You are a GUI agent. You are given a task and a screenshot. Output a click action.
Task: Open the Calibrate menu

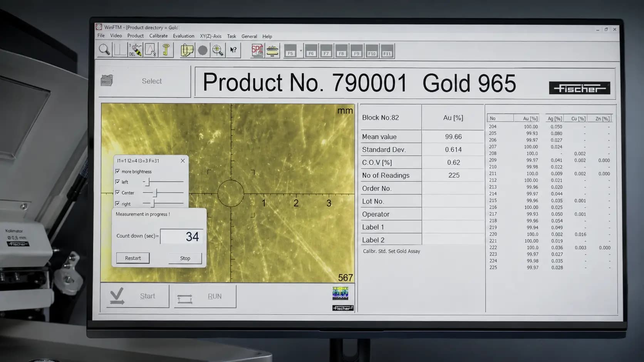[x=159, y=36]
